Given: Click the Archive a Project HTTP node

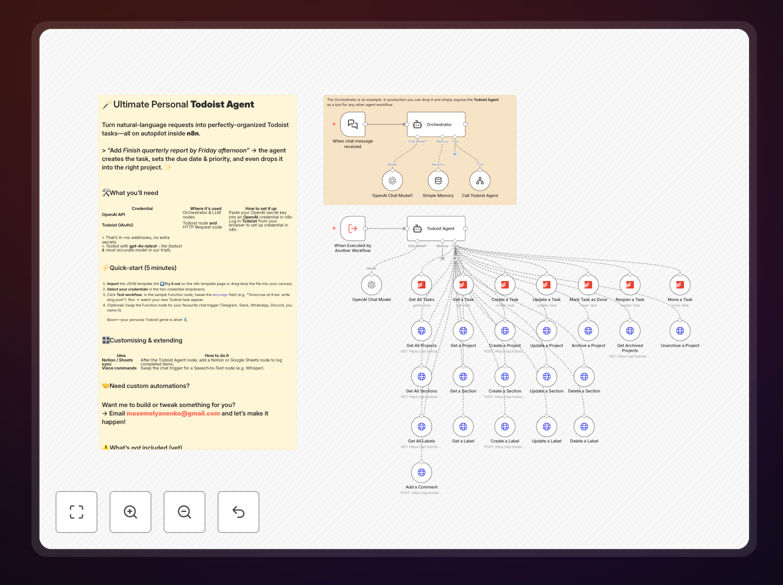Looking at the screenshot, I should click(x=588, y=331).
